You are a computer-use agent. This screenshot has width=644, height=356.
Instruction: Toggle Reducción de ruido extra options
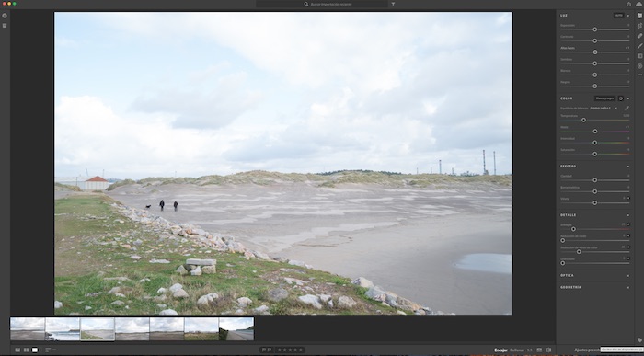pyautogui.click(x=628, y=235)
